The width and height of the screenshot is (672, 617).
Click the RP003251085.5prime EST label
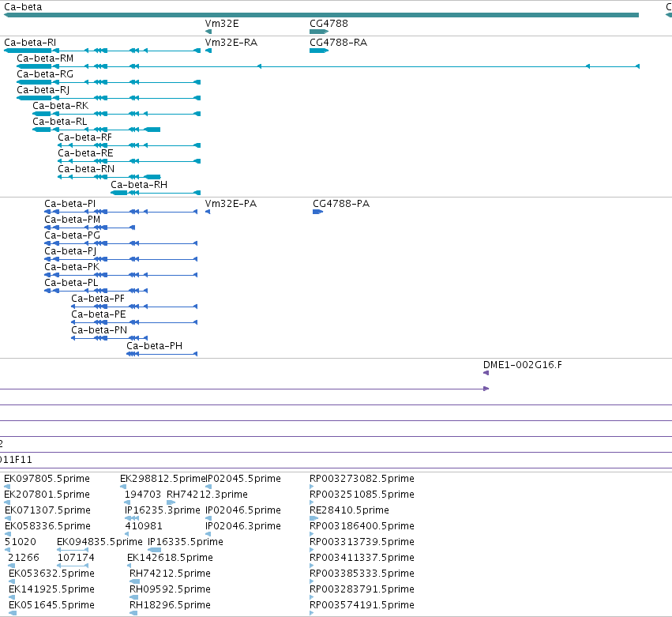362,495
